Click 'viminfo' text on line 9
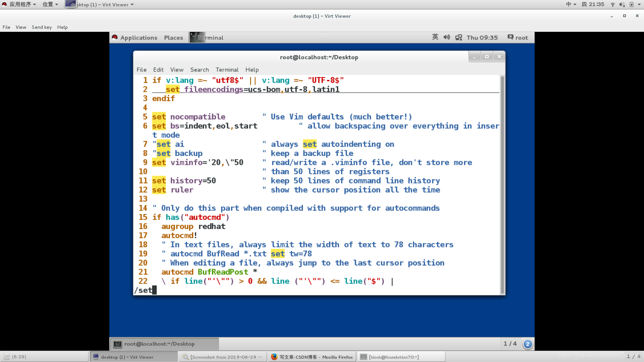 click(x=186, y=163)
